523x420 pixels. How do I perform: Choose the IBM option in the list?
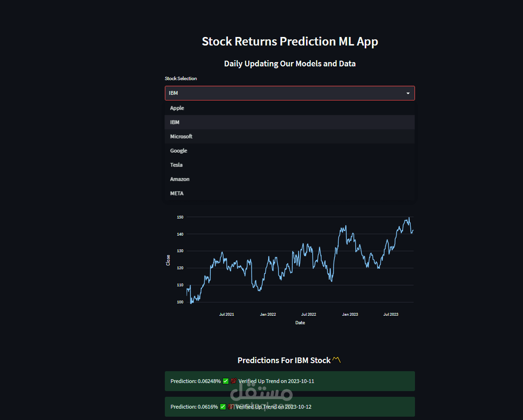point(289,122)
